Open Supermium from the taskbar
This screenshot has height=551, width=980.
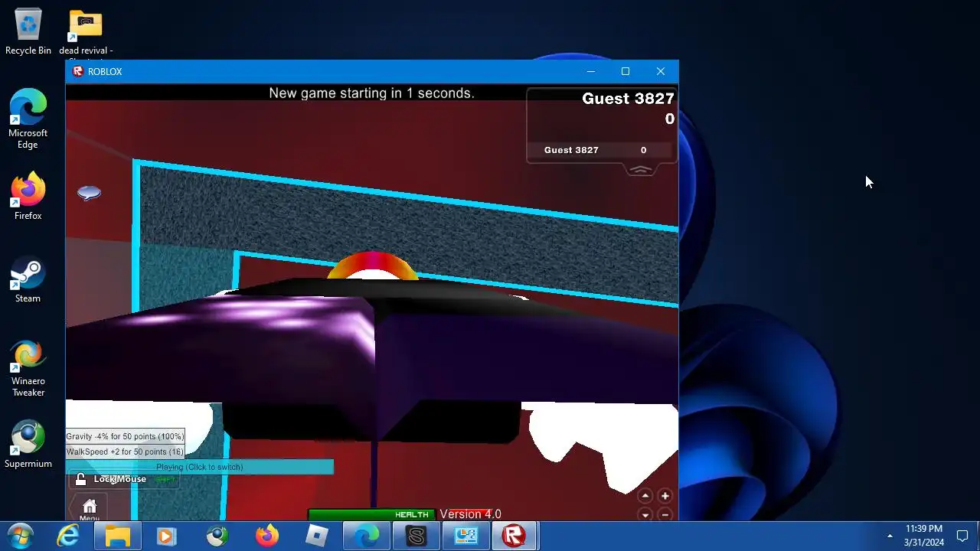click(217, 536)
